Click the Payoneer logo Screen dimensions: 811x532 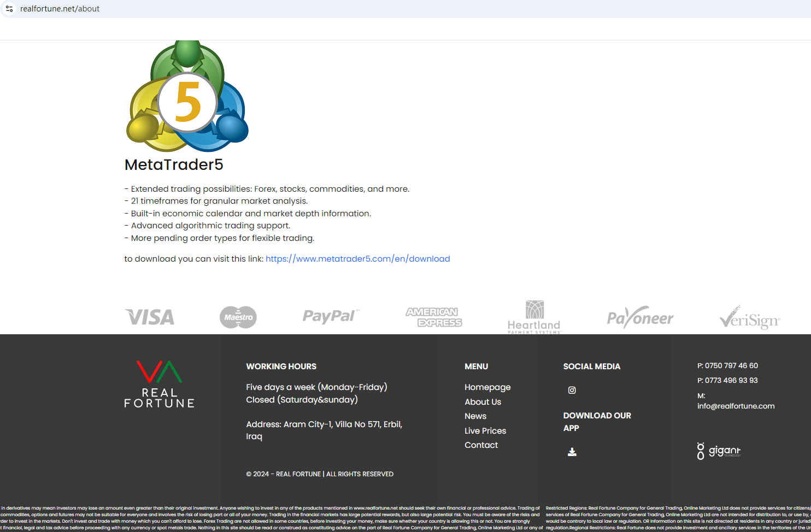point(640,317)
